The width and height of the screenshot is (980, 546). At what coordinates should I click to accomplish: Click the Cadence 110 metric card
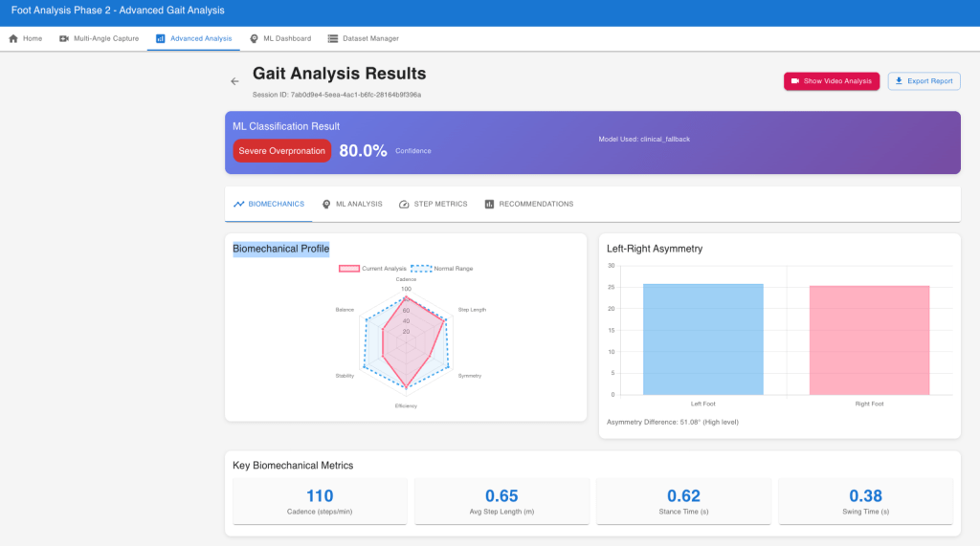(x=320, y=502)
